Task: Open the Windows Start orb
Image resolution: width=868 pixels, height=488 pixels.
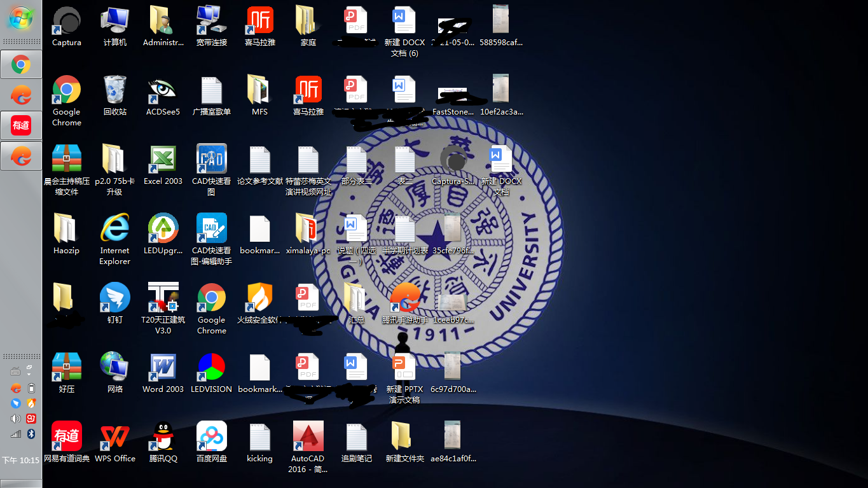Action: (x=21, y=18)
